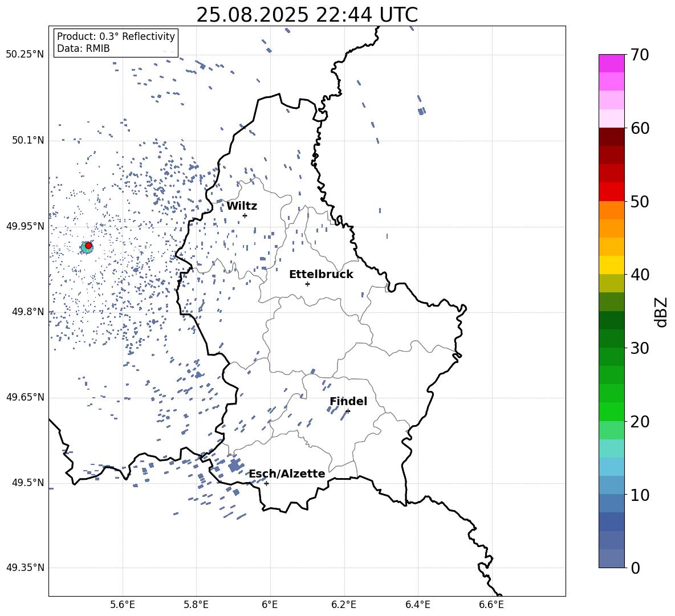Click the 49.5°N latitude label

coord(27,483)
